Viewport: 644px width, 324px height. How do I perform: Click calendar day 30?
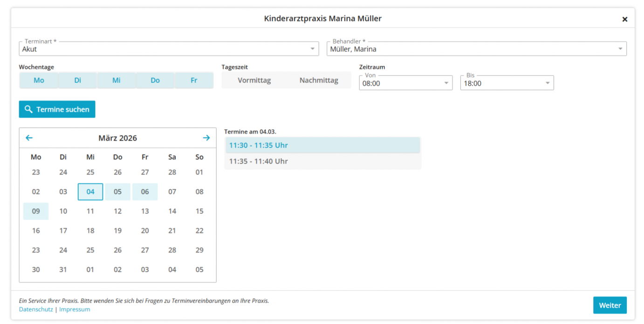point(36,269)
